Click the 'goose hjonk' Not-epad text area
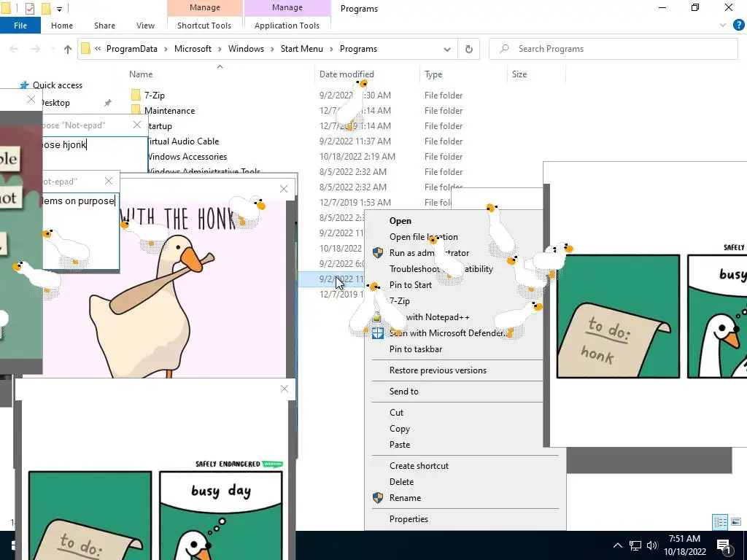 click(96, 155)
